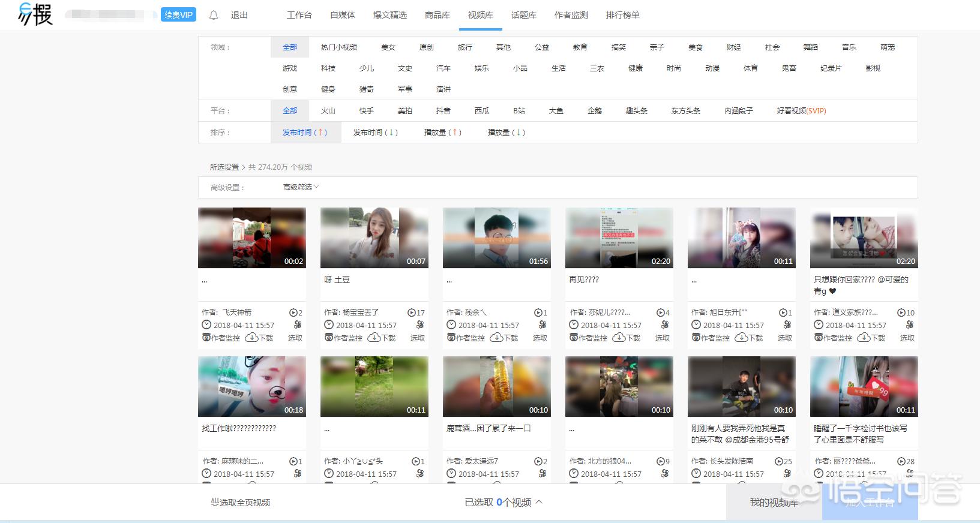Image resolution: width=980 pixels, height=523 pixels.
Task: Click platform icon on 再见???? card
Action: pos(665,324)
